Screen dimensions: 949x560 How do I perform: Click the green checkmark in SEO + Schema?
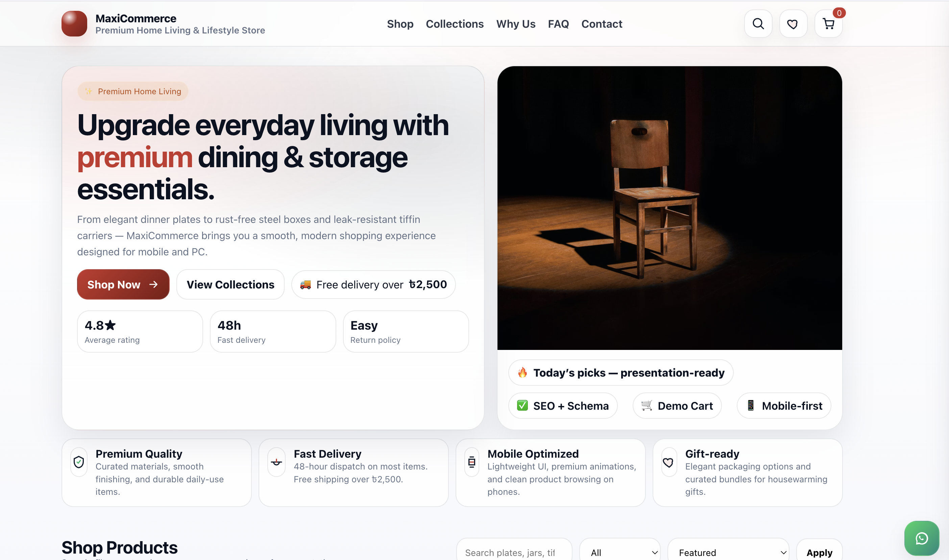(x=522, y=405)
